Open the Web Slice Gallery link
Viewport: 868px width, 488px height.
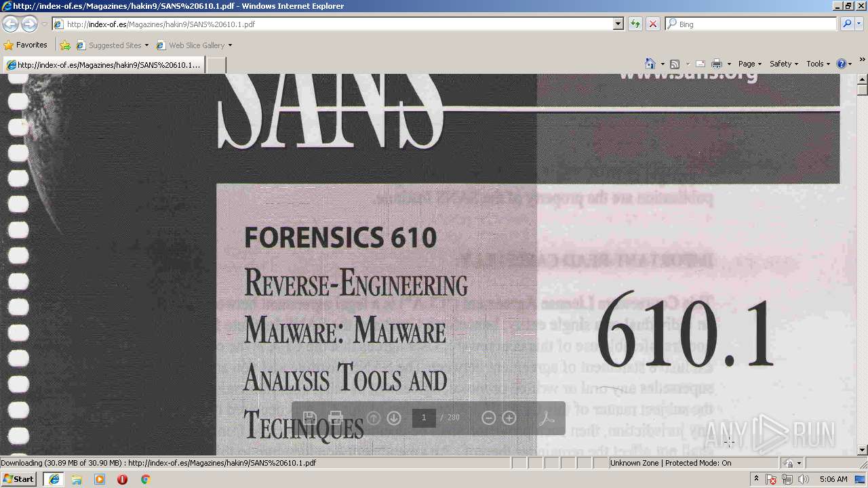(194, 45)
